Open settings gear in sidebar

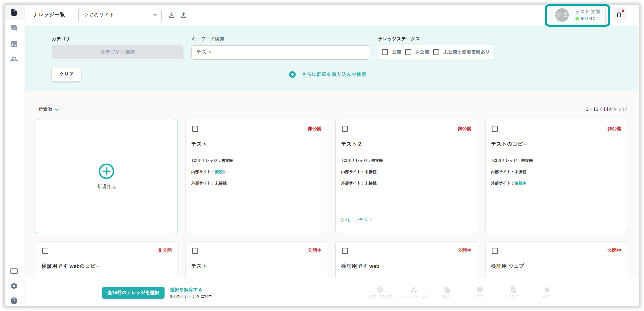click(x=14, y=286)
